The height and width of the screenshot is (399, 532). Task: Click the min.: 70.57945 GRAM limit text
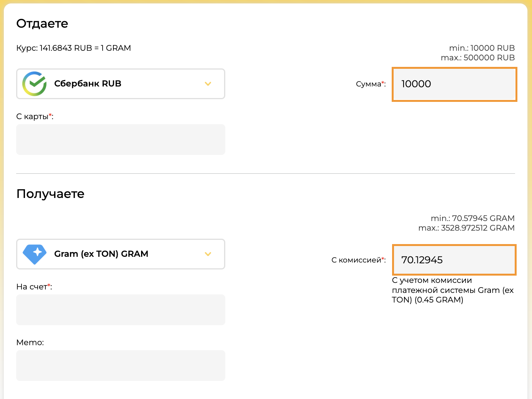coord(473,218)
